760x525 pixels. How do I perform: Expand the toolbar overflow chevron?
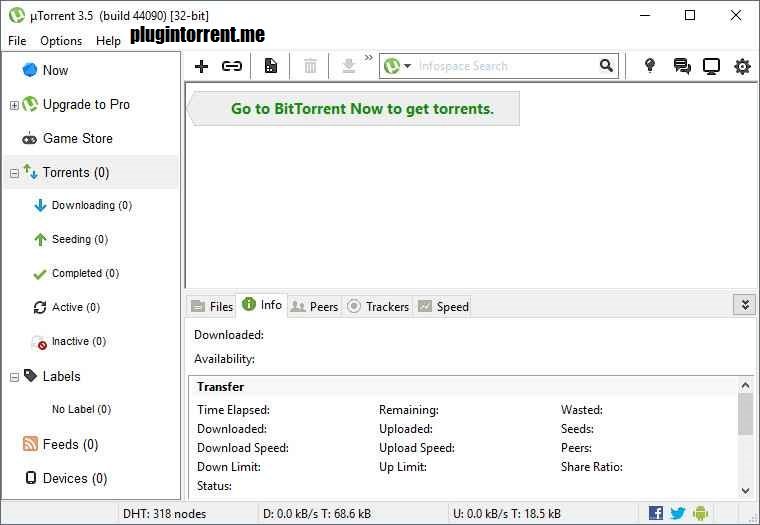coord(369,58)
